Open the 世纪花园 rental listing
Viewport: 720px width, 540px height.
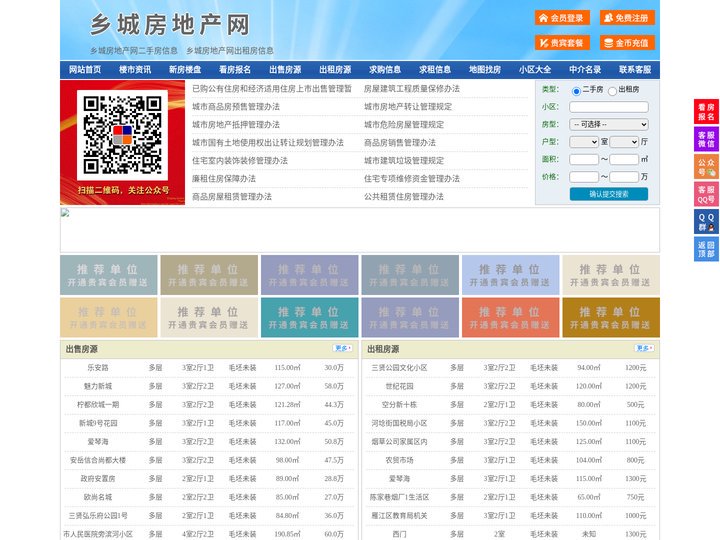point(399,386)
